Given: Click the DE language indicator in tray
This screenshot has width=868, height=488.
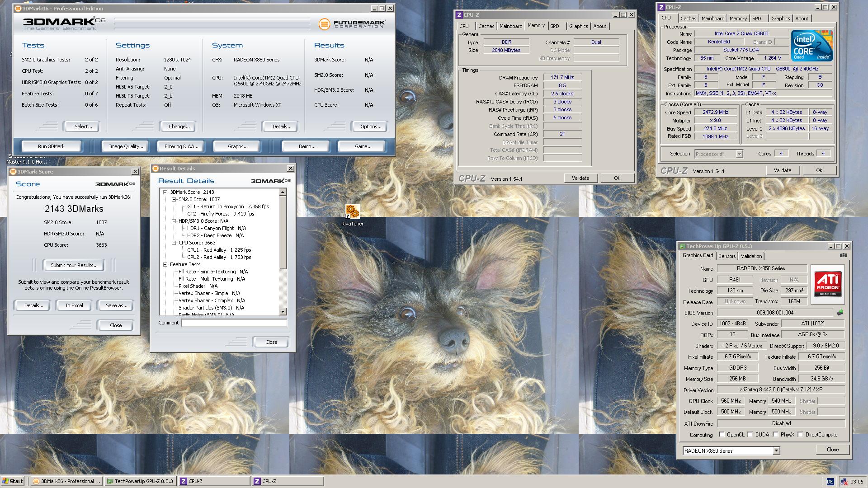Looking at the screenshot, I should coord(830,482).
